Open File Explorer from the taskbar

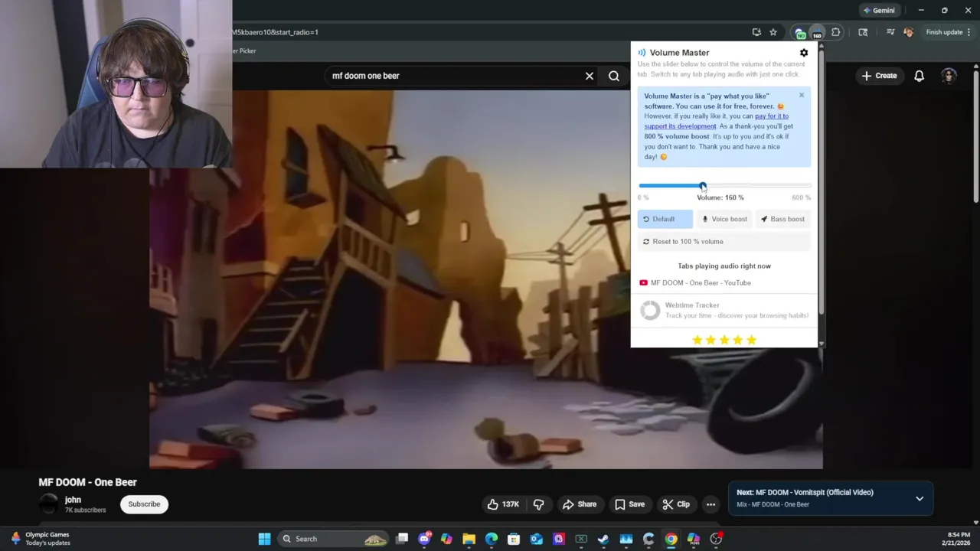[469, 539]
